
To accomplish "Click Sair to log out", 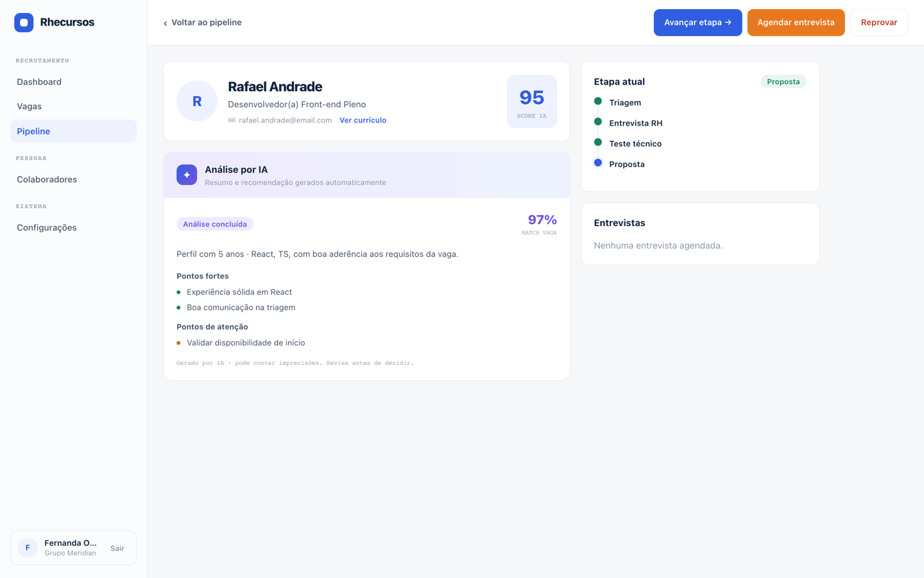I will pos(117,548).
